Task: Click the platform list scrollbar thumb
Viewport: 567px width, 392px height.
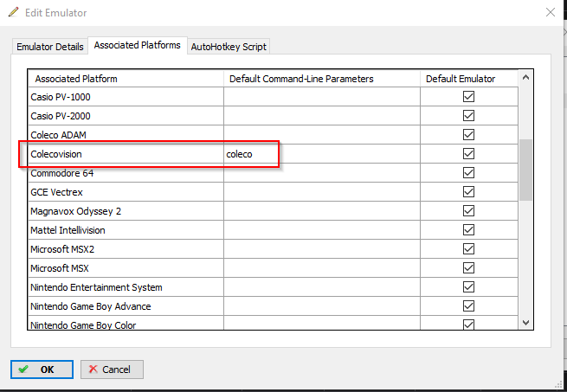Action: tap(525, 170)
